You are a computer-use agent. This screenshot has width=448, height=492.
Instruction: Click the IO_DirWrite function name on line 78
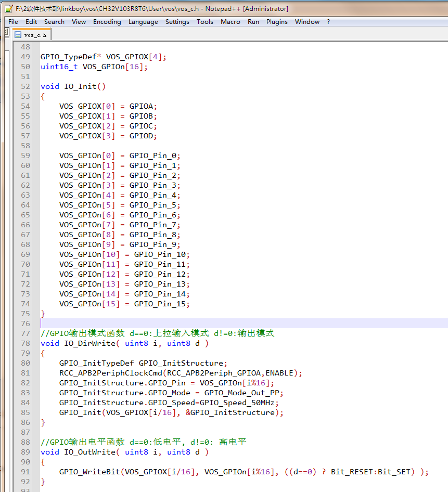click(x=89, y=343)
